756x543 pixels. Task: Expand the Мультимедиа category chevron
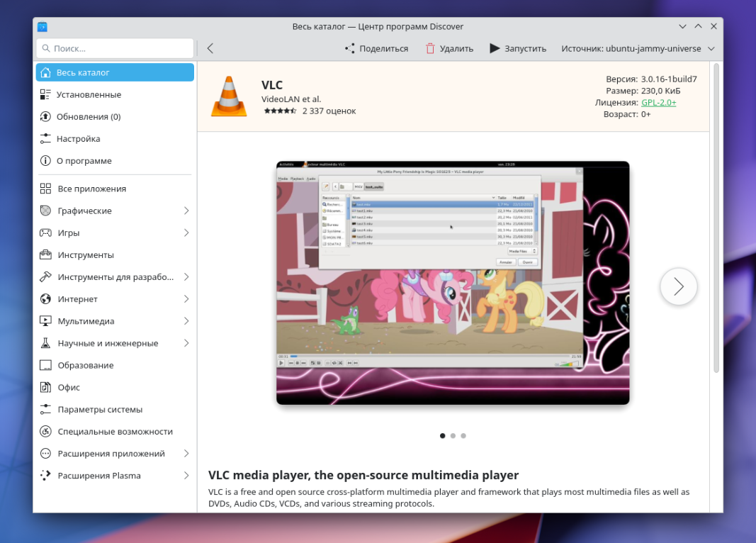tap(186, 321)
